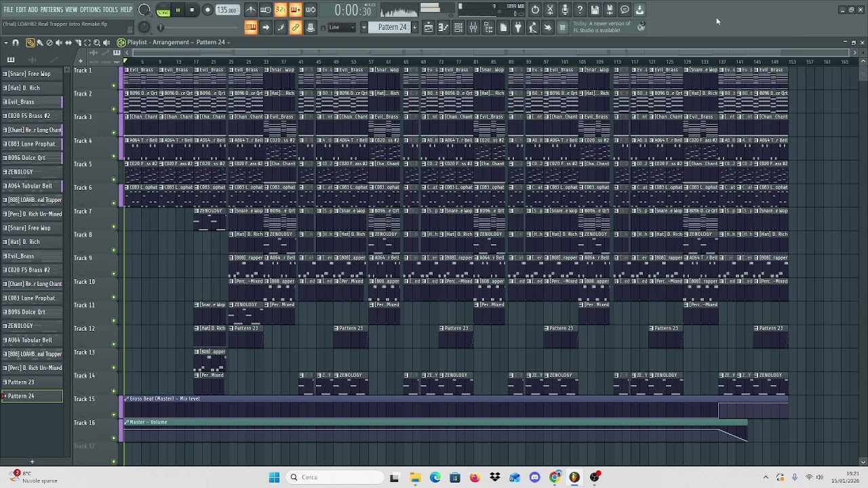Open the PATTERNS menu
Screen dimensions: 868x488
[x=52, y=9]
